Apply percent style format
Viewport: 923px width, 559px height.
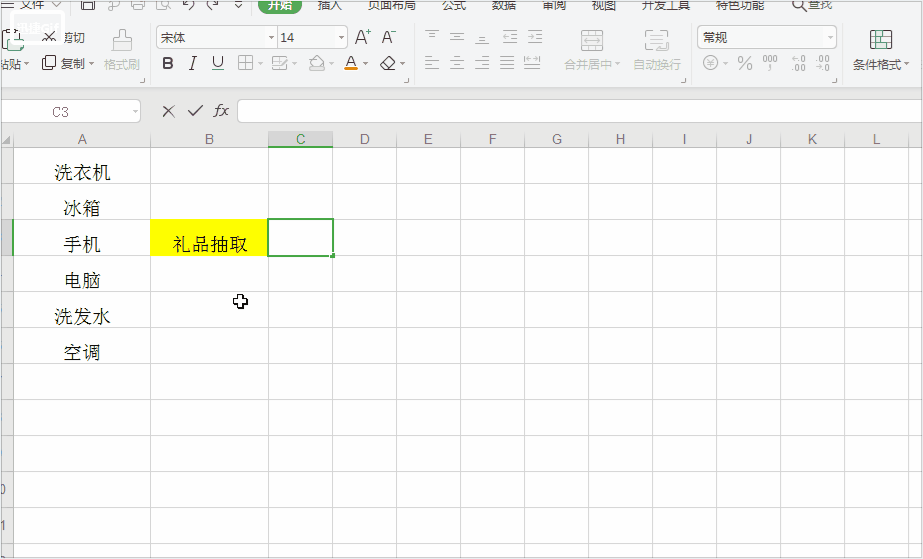[x=745, y=63]
